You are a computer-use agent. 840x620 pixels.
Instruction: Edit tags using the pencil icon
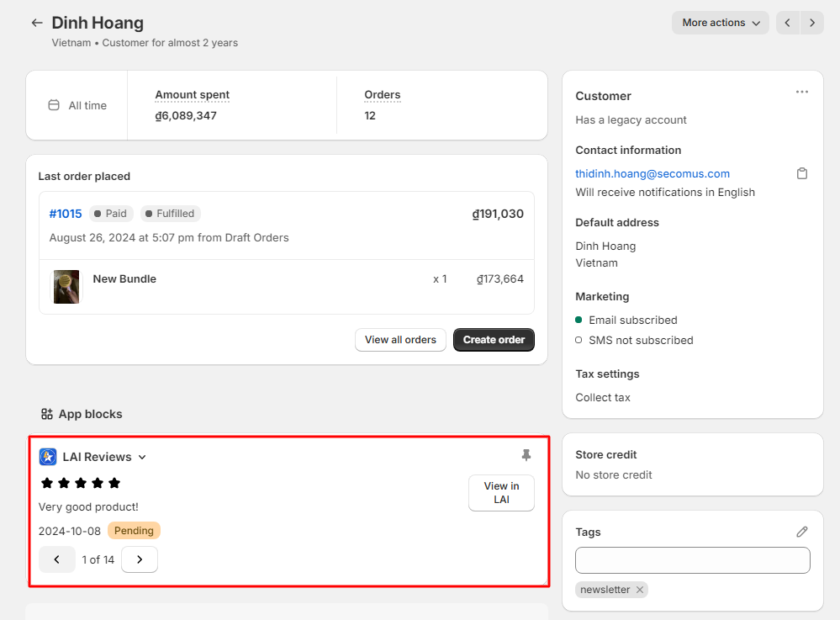click(x=801, y=532)
